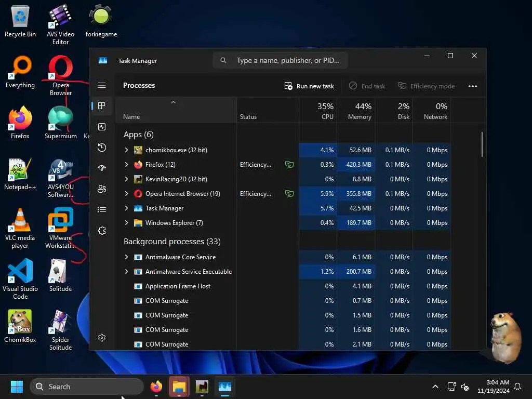Click the Task Manager title icon
This screenshot has width=532, height=399.
(x=103, y=60)
